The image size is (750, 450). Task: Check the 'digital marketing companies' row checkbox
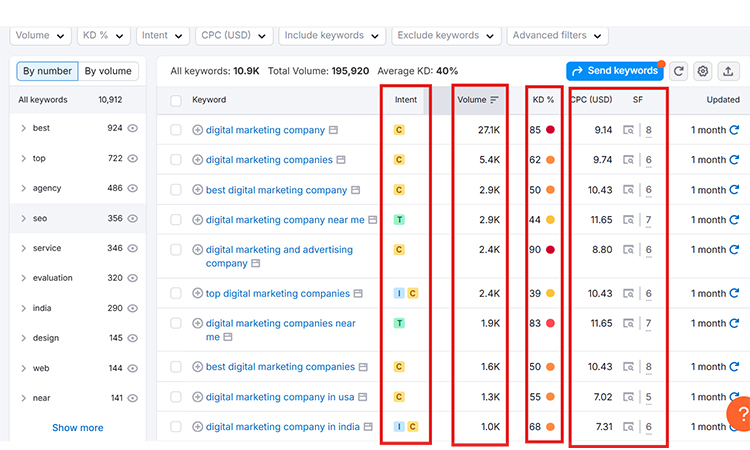pyautogui.click(x=176, y=160)
